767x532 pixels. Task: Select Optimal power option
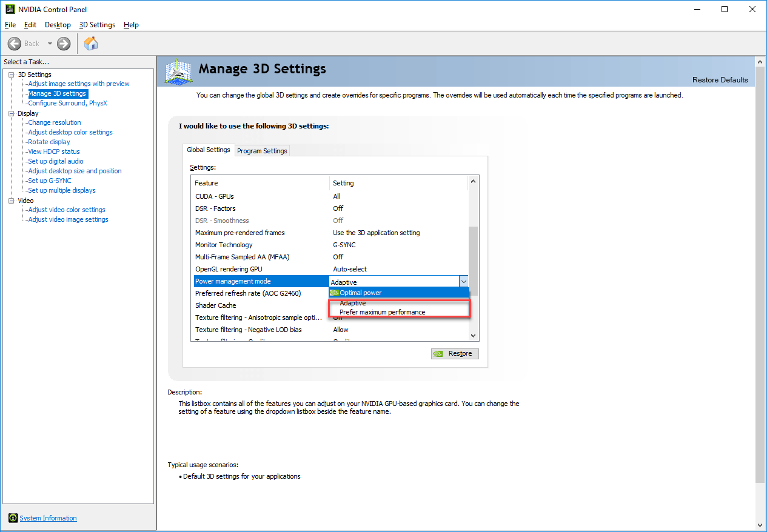click(360, 293)
